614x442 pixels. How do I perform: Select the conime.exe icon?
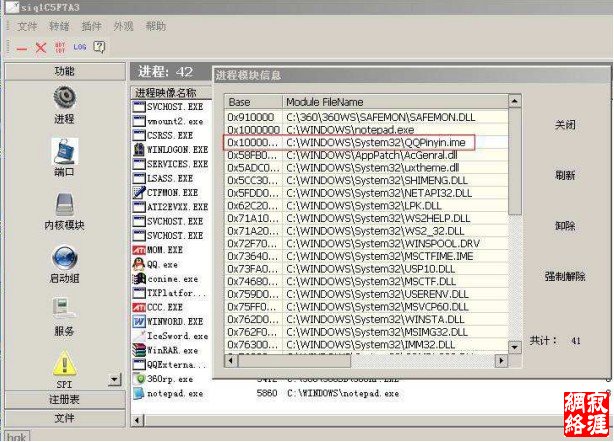tap(139, 279)
